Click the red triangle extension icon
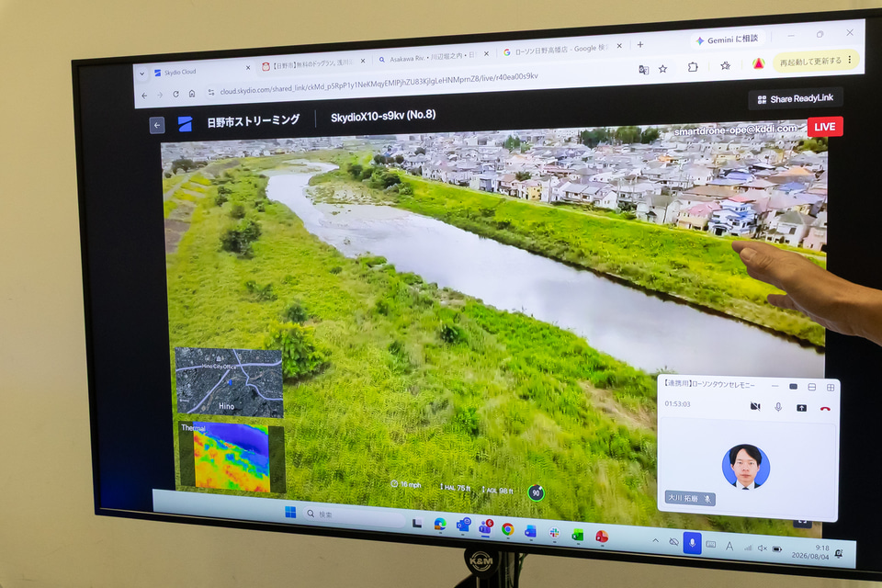882x588 pixels. 758,63
